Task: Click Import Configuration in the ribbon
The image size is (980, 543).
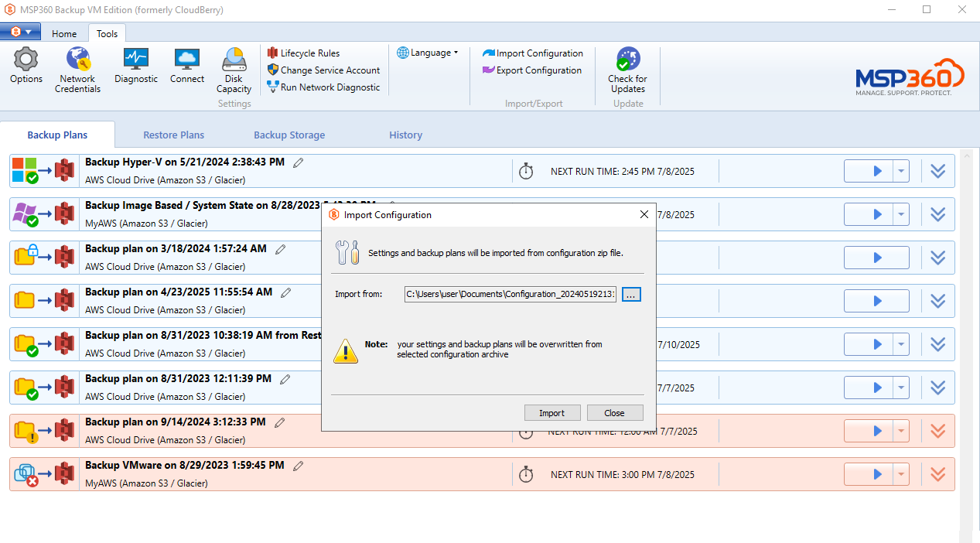Action: (533, 53)
